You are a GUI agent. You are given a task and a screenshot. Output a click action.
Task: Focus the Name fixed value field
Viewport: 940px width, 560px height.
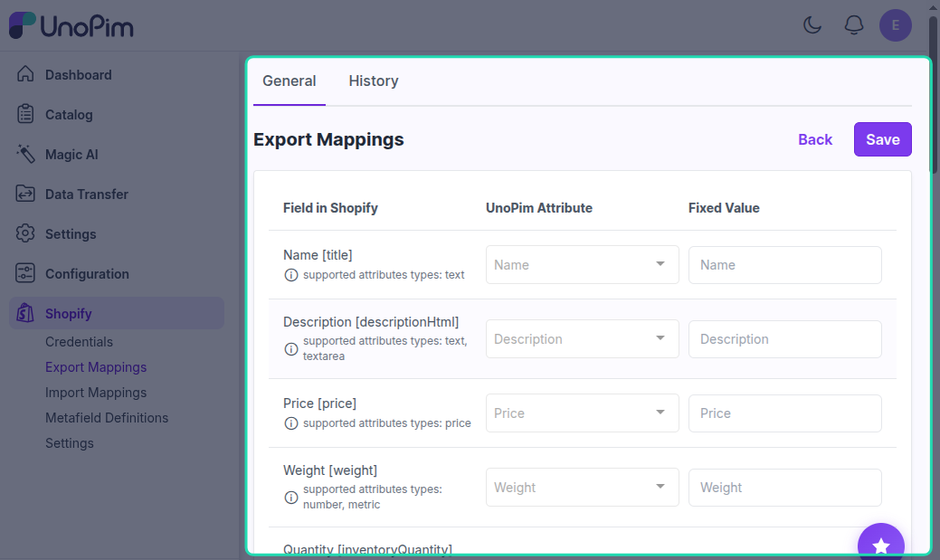[784, 265]
